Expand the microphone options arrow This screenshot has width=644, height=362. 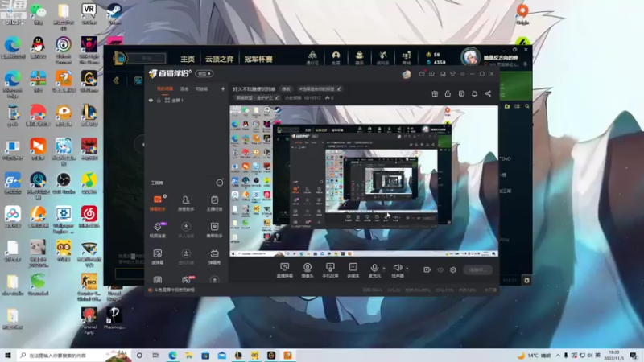(x=384, y=269)
